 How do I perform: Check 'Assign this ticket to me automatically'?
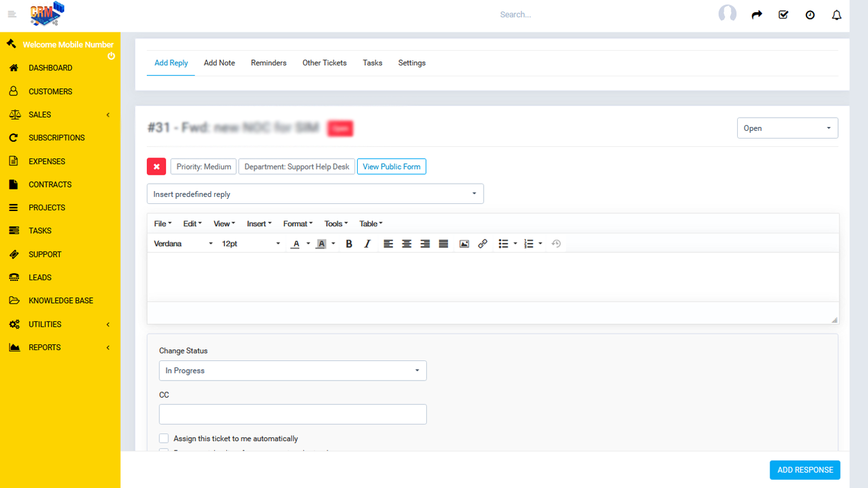[x=164, y=438]
